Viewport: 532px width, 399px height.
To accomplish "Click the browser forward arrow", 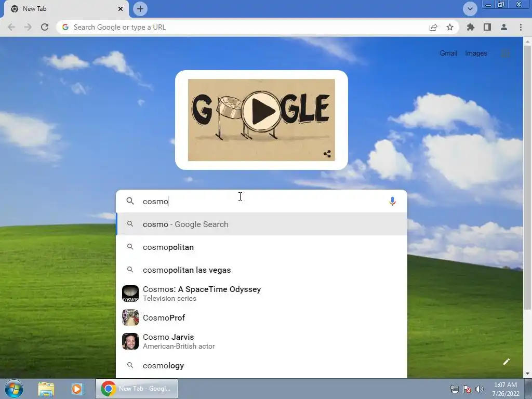I will pyautogui.click(x=28, y=27).
